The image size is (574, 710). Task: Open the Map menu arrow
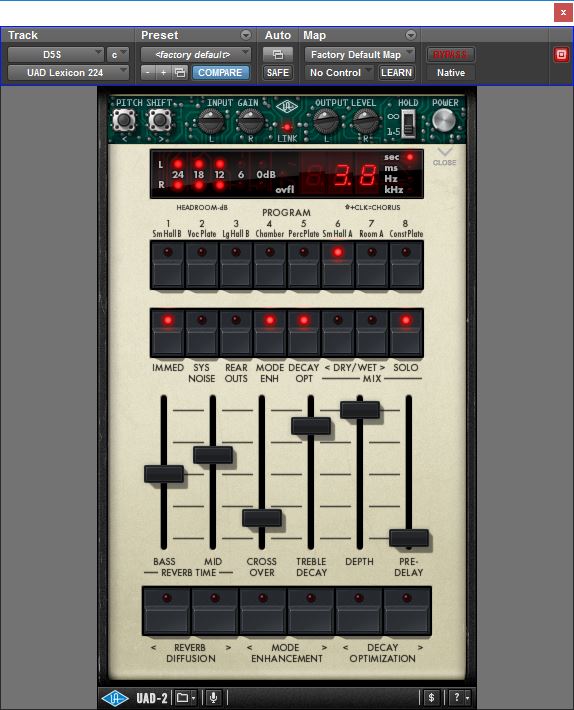411,35
